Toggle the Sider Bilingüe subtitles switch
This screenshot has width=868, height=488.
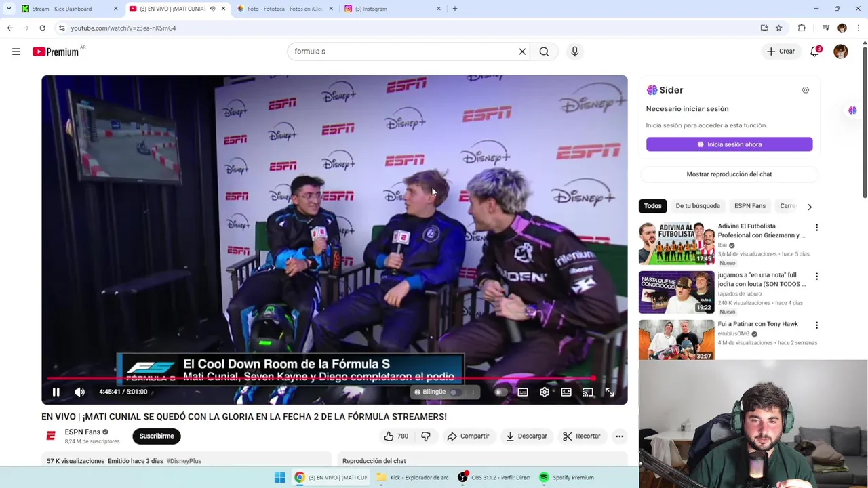click(x=455, y=392)
